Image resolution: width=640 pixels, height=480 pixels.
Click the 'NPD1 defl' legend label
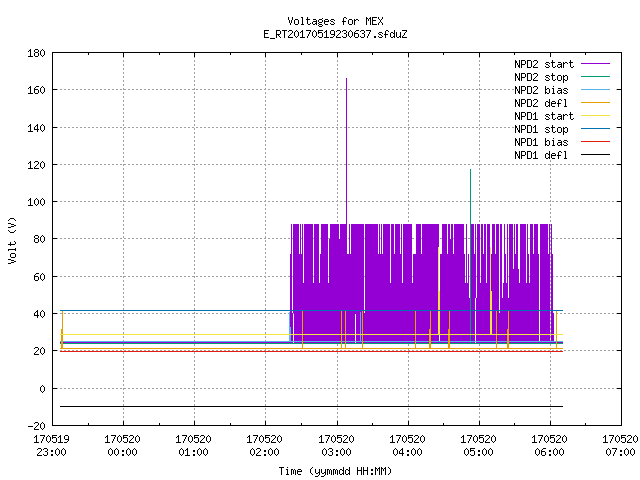tap(541, 155)
